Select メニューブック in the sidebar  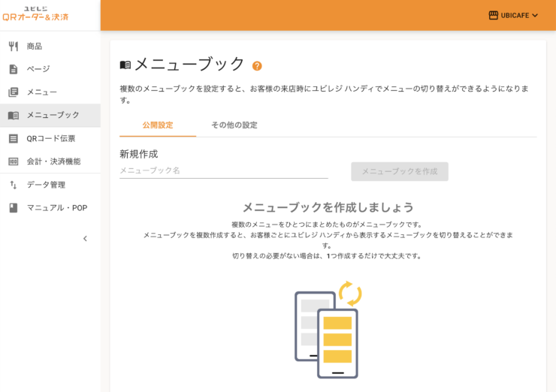pyautogui.click(x=50, y=115)
